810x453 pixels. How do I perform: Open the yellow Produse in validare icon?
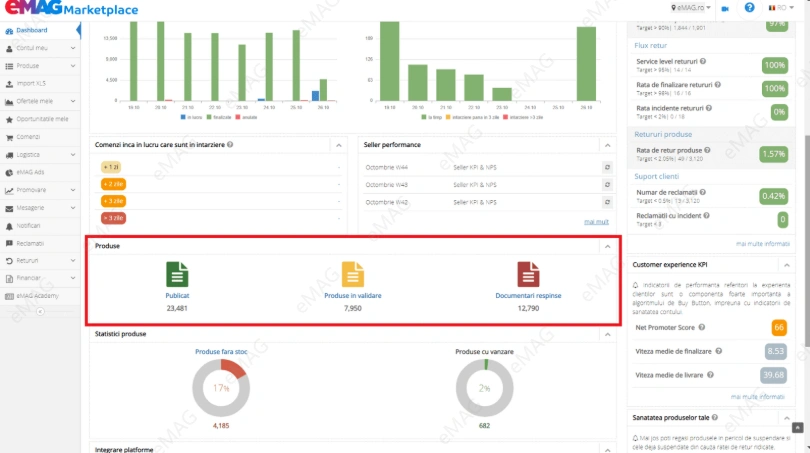353,274
